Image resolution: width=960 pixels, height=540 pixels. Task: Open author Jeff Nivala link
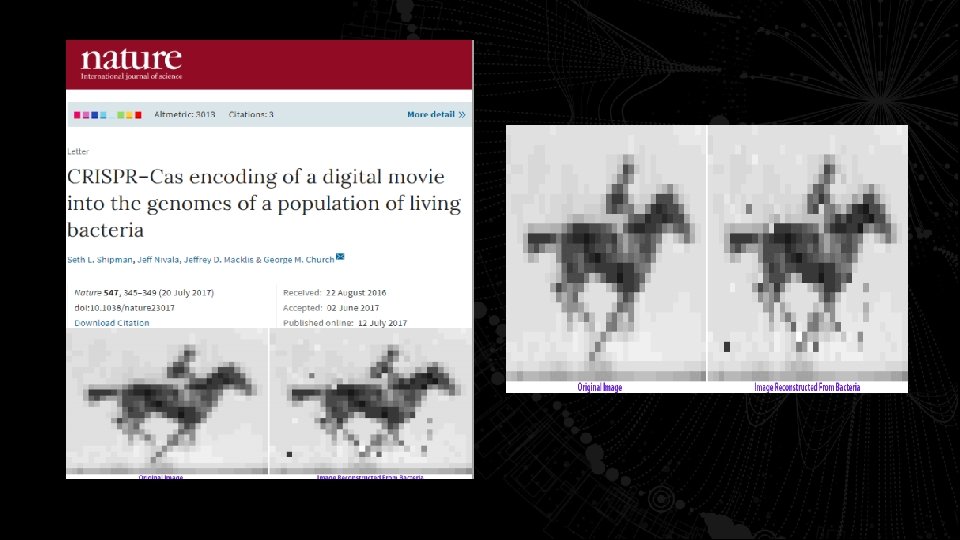(x=158, y=260)
